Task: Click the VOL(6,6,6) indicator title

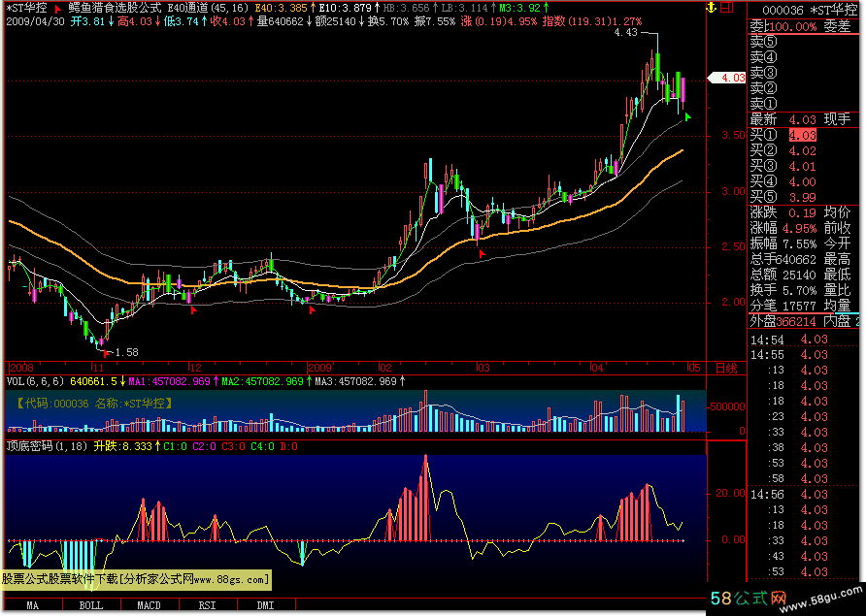Action: tap(36, 381)
